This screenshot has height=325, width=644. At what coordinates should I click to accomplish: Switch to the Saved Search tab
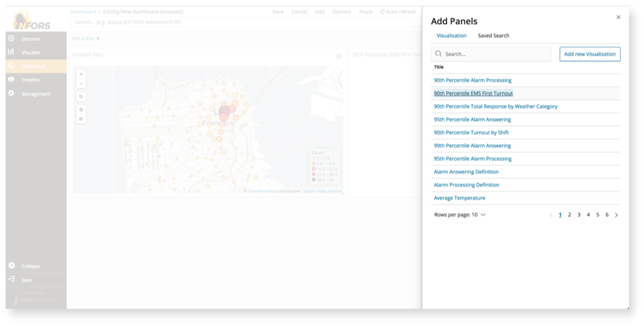coord(493,36)
